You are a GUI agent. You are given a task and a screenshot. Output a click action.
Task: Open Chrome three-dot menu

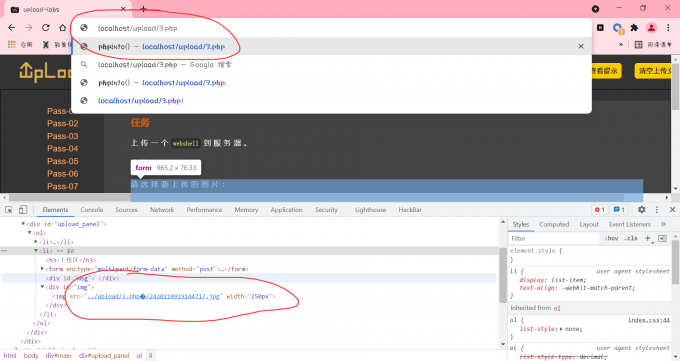coord(668,28)
